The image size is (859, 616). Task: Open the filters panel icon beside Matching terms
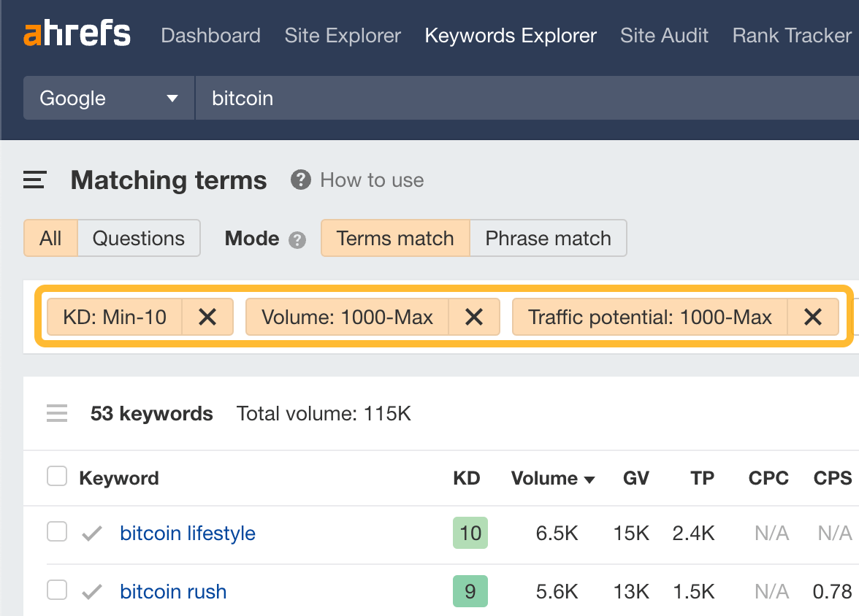coord(34,180)
